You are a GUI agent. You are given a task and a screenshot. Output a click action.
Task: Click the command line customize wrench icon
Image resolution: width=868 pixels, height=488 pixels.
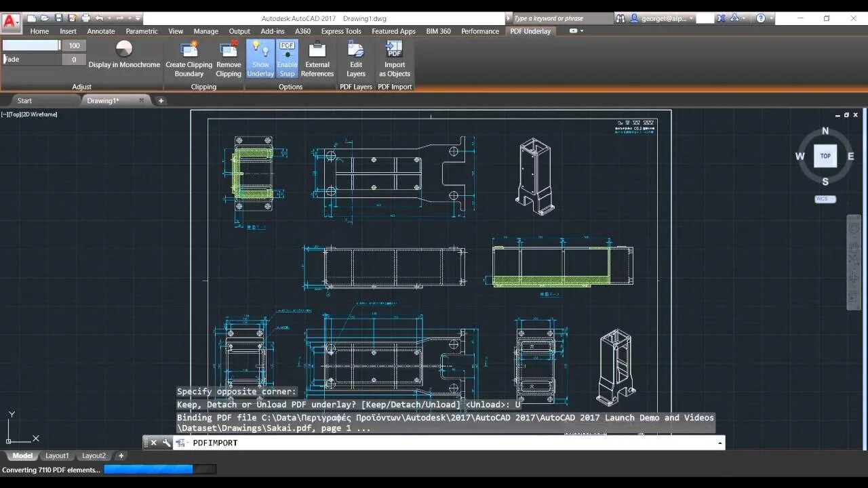[x=166, y=443]
